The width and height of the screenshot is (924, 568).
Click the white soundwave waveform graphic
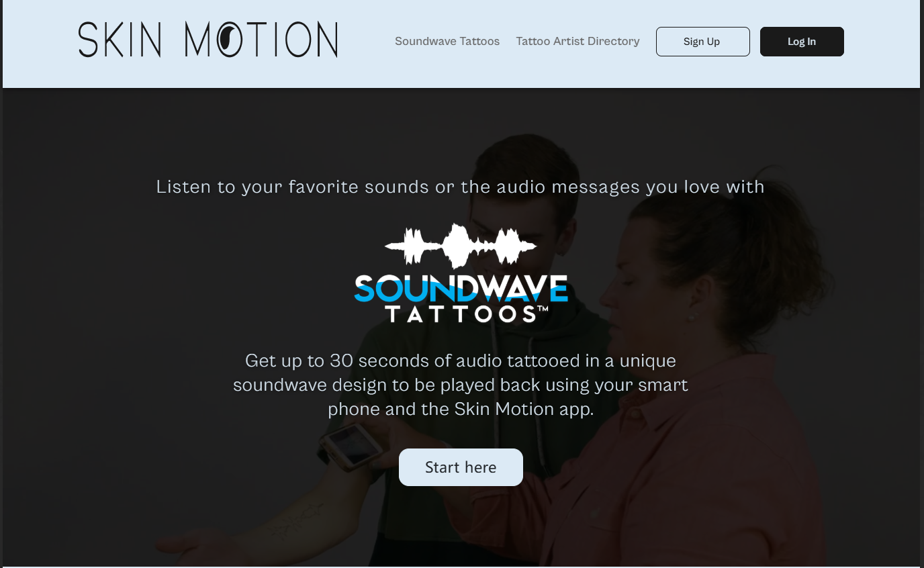coord(461,246)
